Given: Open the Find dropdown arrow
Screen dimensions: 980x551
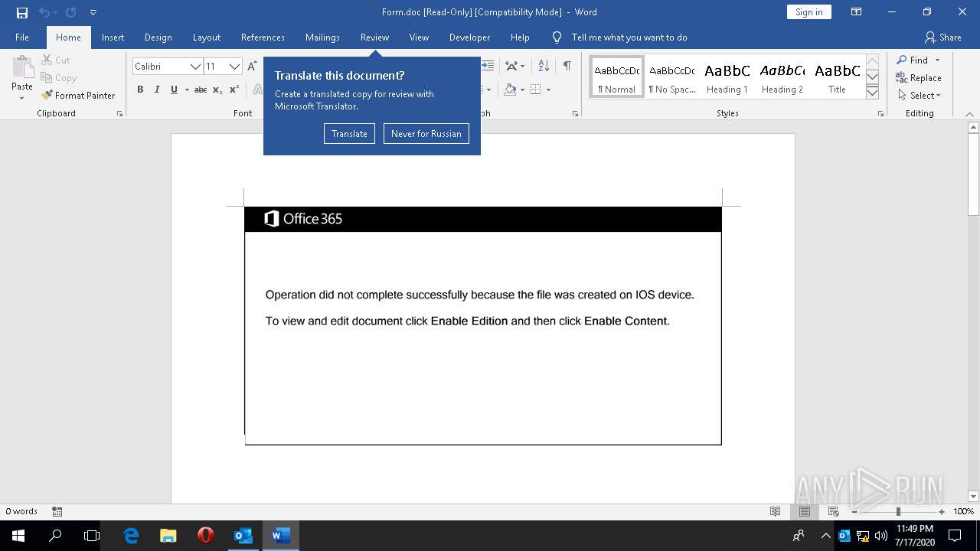Looking at the screenshot, I should [x=937, y=60].
